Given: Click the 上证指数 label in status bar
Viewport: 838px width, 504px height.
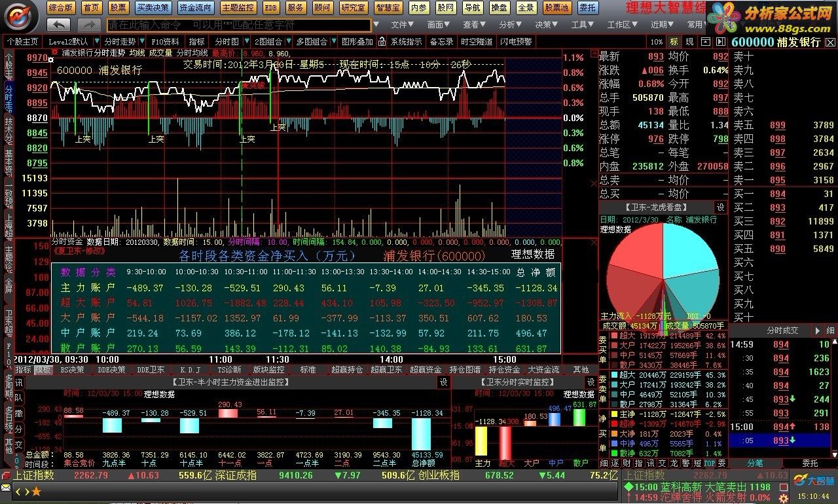Looking at the screenshot, I should click(34, 475).
